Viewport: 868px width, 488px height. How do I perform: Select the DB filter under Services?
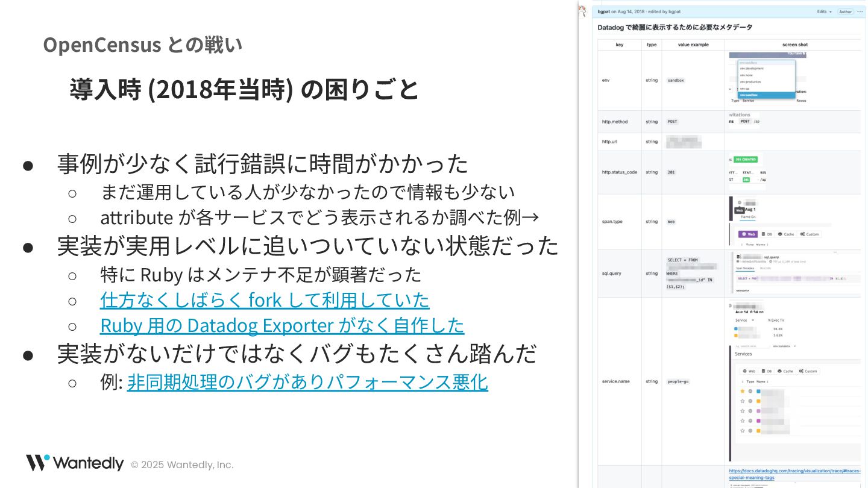(767, 371)
